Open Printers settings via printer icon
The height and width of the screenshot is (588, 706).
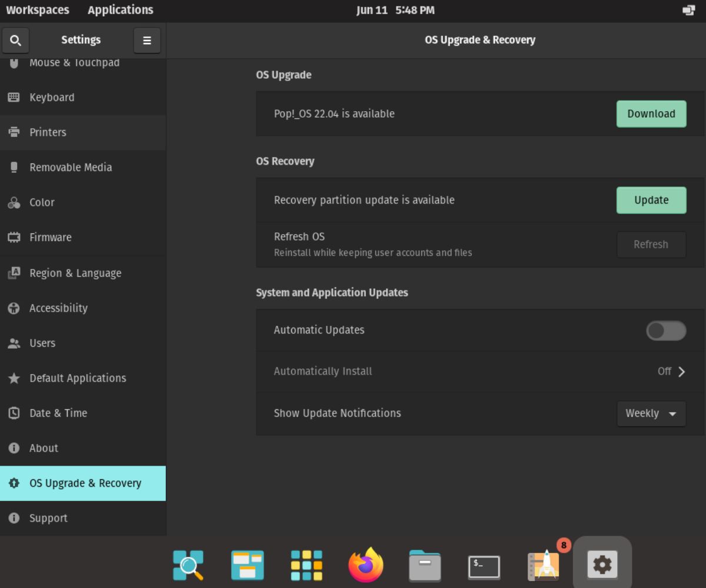[14, 132]
